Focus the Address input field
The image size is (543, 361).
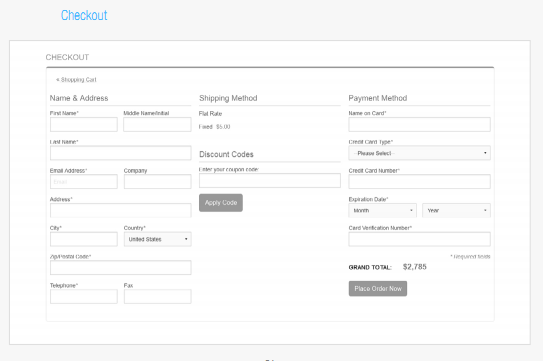[121, 210]
